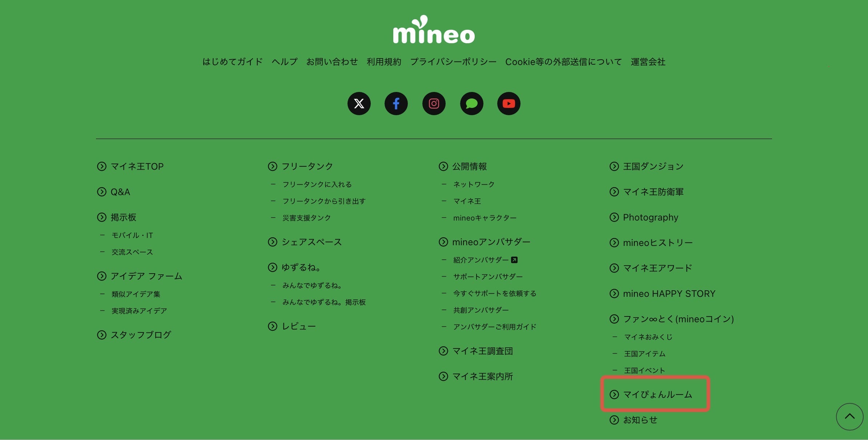Click external link icon beside 紹介アンバサダー
The height and width of the screenshot is (440, 868).
(514, 260)
